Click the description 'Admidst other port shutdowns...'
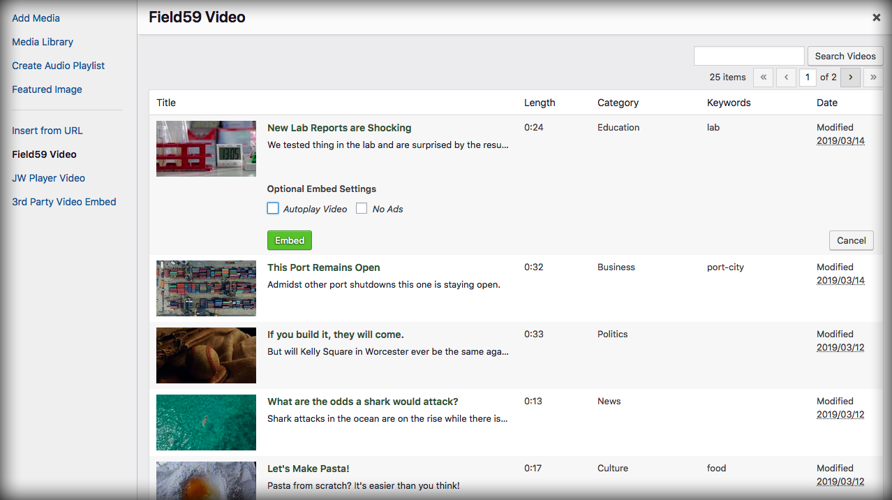 click(x=384, y=284)
